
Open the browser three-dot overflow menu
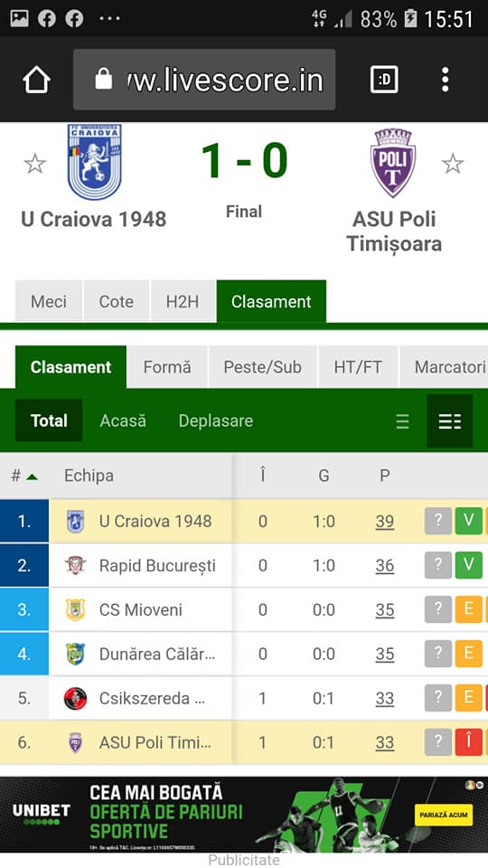click(x=446, y=80)
